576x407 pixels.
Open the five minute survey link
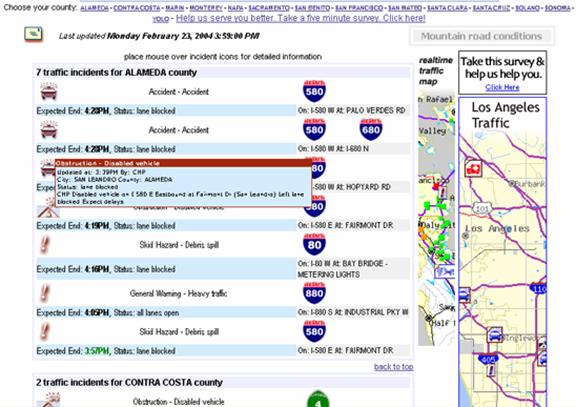click(x=300, y=18)
